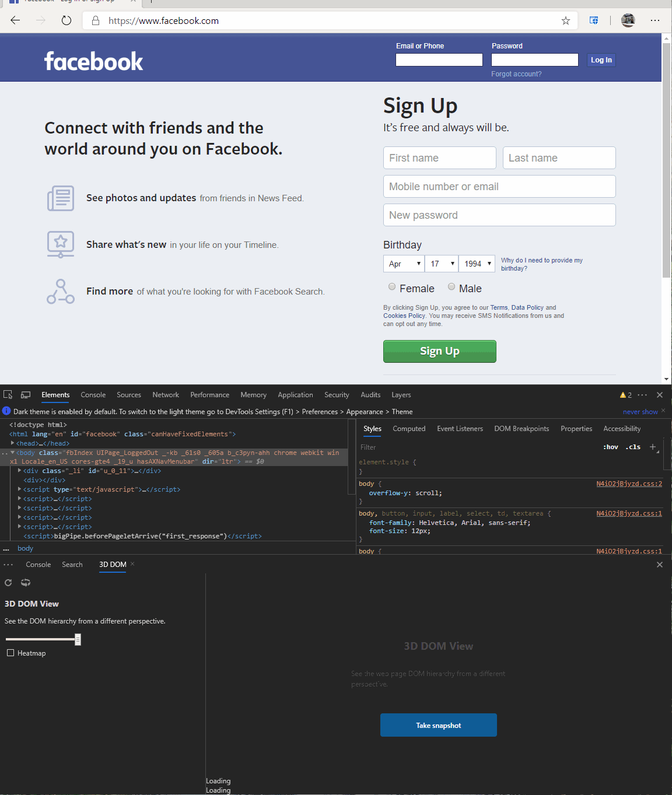This screenshot has height=795, width=672.
Task: Open the Application tab
Action: [295, 395]
